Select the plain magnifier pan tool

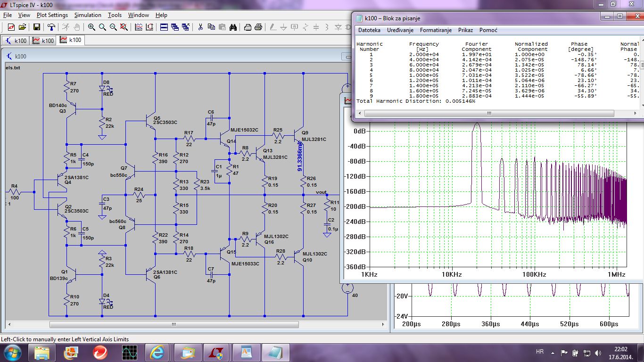[x=103, y=27]
